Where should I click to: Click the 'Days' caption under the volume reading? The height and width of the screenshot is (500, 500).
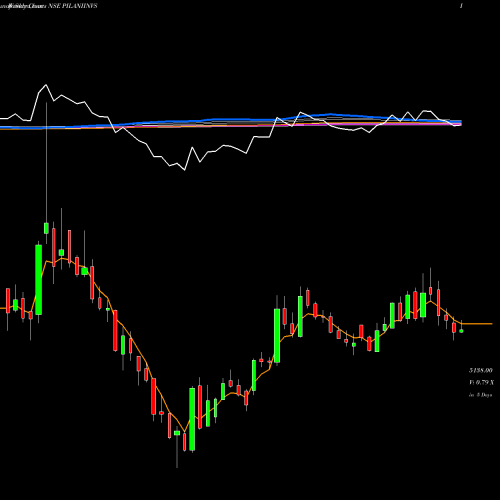click(481, 395)
